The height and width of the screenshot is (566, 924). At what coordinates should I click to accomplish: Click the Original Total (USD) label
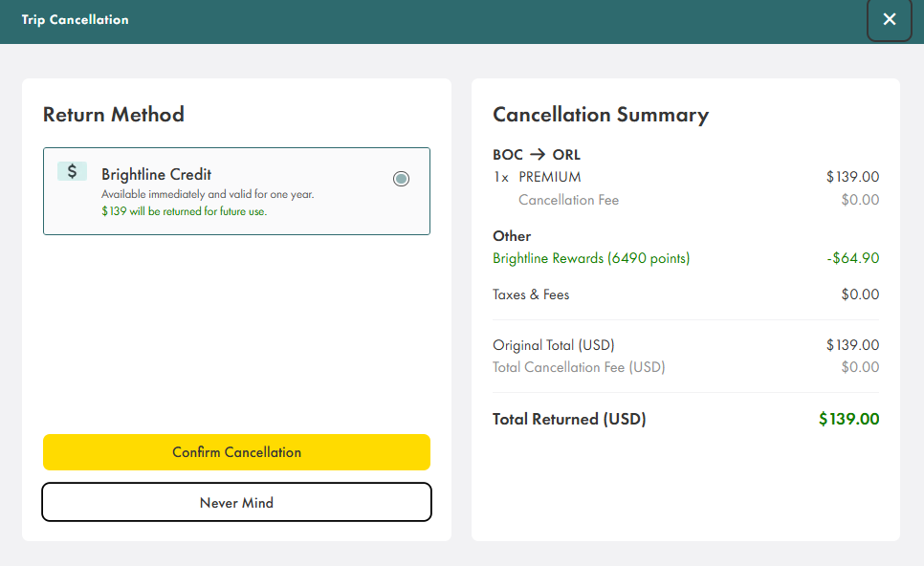pyautogui.click(x=553, y=345)
